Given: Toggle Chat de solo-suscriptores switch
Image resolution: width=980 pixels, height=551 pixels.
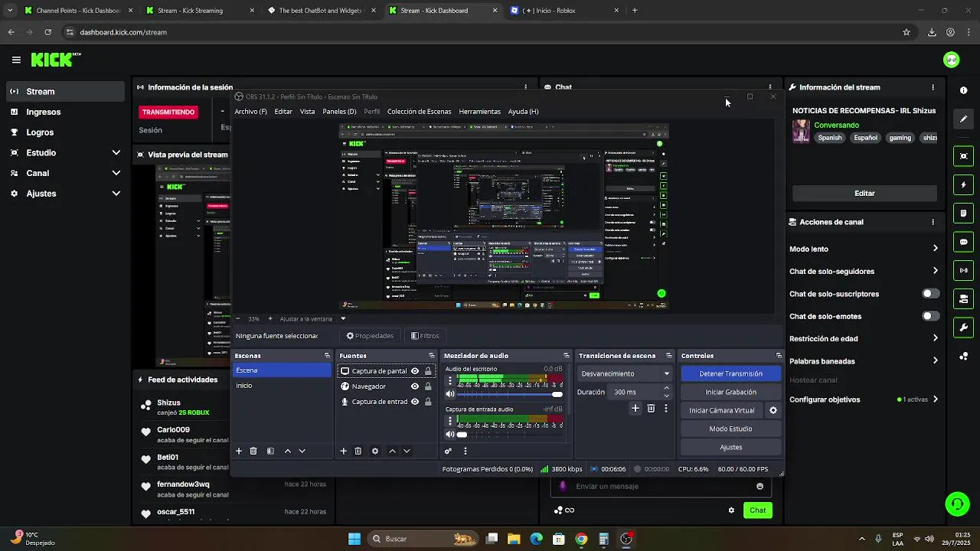Looking at the screenshot, I should point(930,294).
